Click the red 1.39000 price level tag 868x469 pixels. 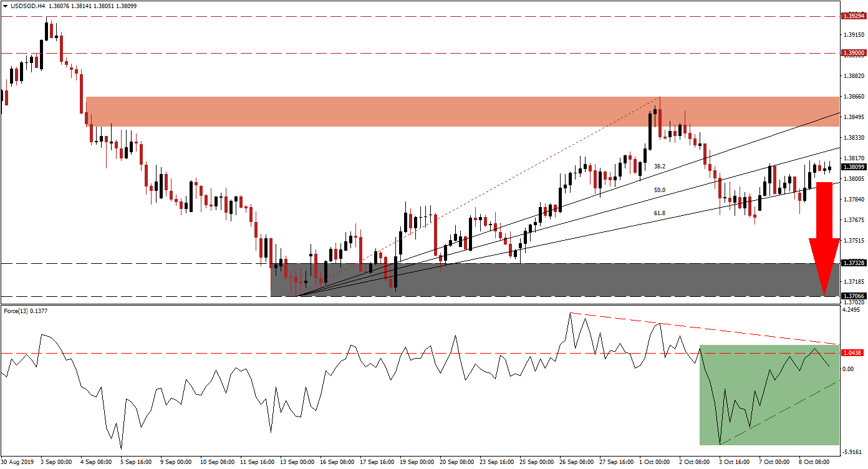[x=854, y=53]
